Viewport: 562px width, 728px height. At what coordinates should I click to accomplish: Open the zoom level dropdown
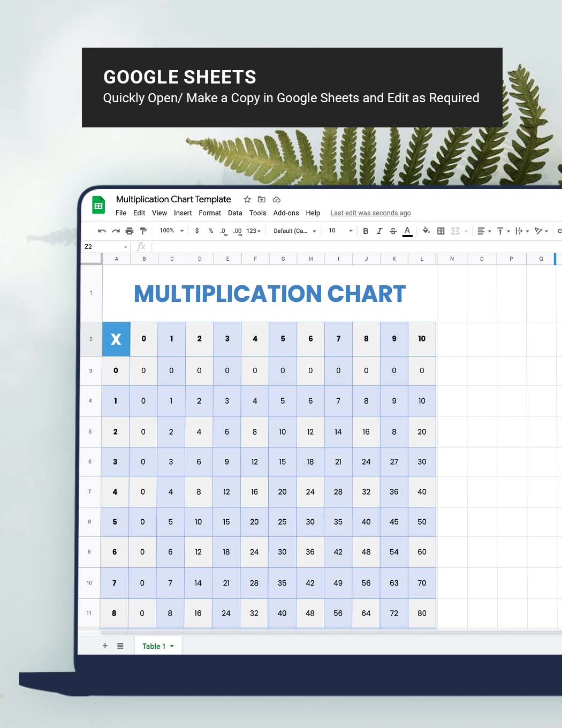tap(170, 231)
